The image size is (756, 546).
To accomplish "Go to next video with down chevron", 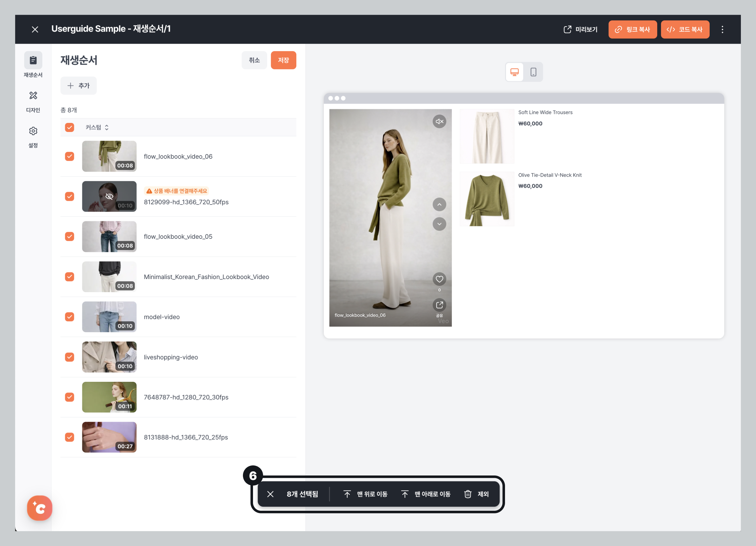I will pos(439,224).
